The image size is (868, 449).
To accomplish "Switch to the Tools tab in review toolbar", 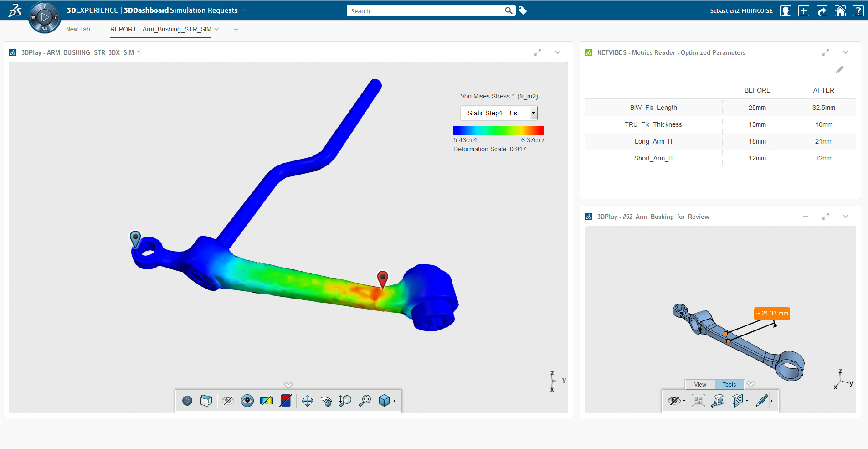I will coord(729,385).
